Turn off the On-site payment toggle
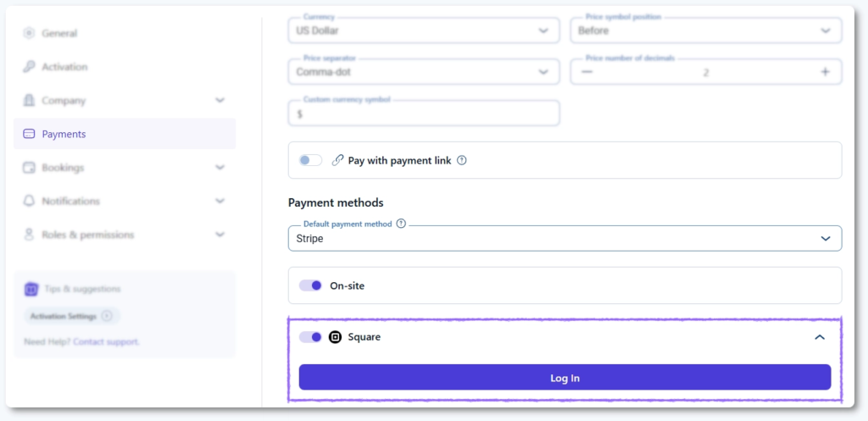 click(310, 285)
